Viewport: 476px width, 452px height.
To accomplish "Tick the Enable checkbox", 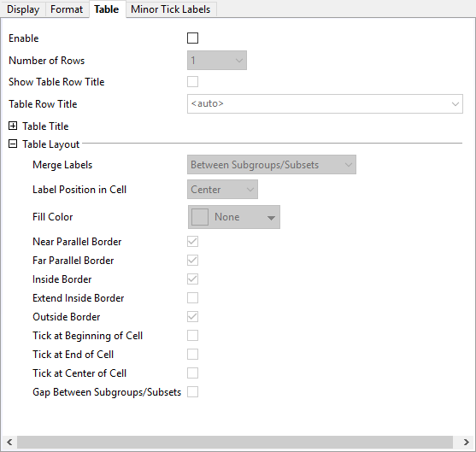I will [192, 38].
